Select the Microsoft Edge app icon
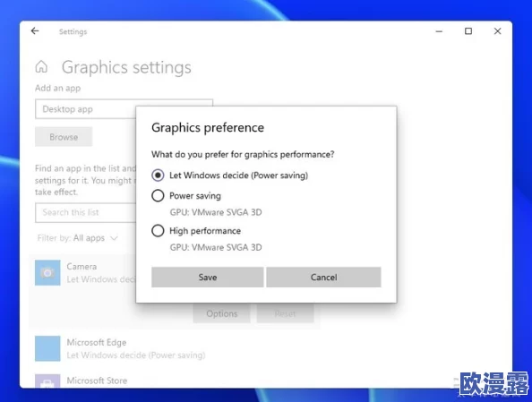Viewport: 532px width, 402px height. click(x=47, y=348)
